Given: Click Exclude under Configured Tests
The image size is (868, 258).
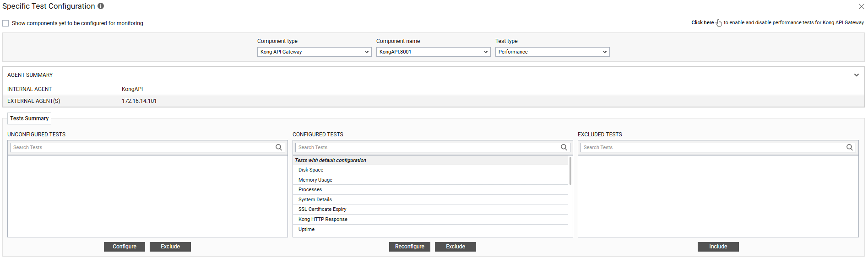Looking at the screenshot, I should 455,247.
